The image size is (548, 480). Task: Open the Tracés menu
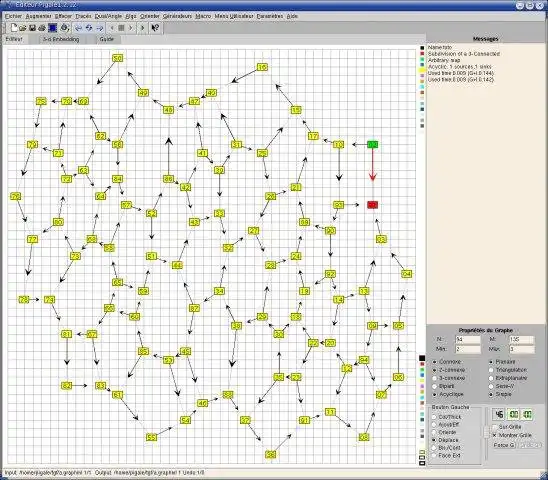point(83,16)
